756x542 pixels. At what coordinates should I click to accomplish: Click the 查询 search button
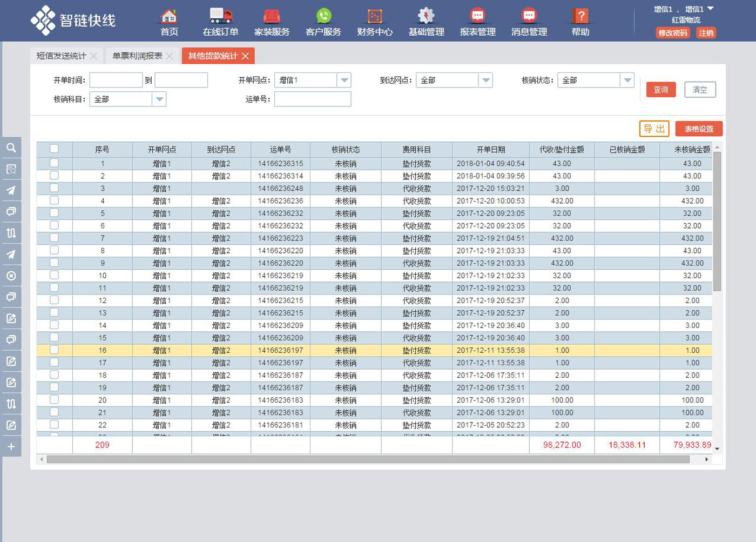660,90
